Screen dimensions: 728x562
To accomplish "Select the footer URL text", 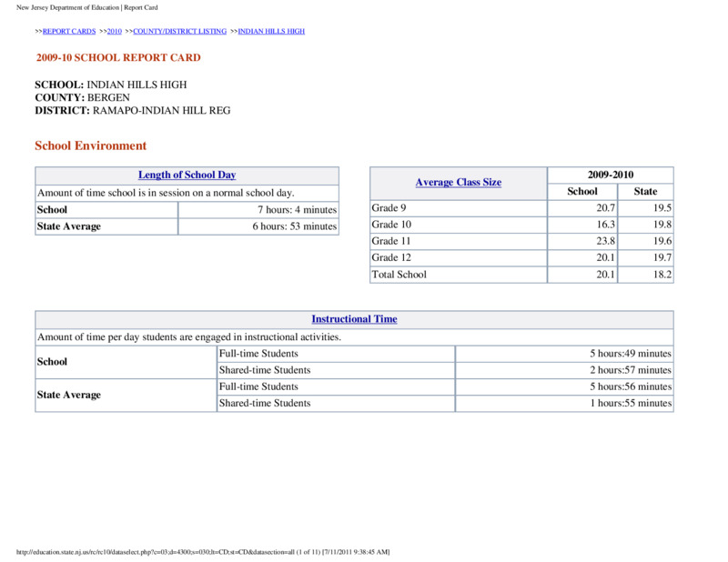I will pos(203,552).
